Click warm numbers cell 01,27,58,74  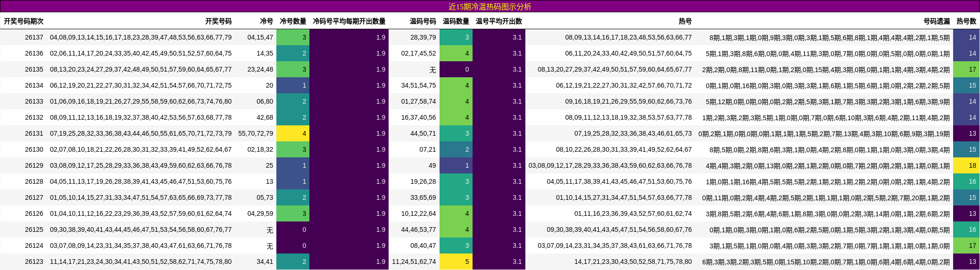pyautogui.click(x=419, y=101)
